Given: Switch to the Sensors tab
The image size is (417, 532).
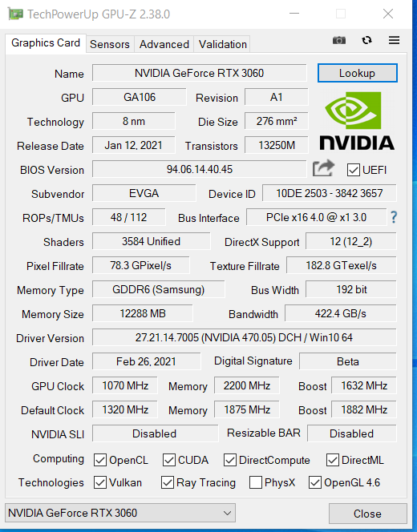Looking at the screenshot, I should pos(110,44).
